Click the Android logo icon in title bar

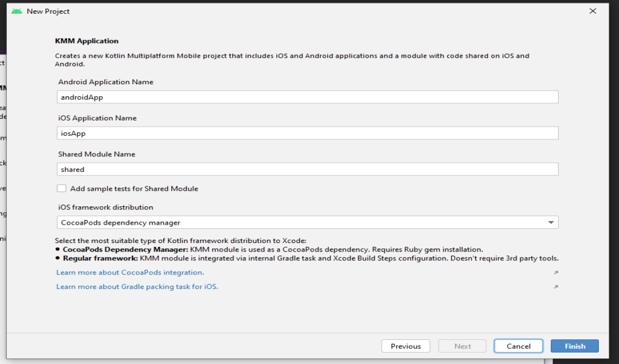pyautogui.click(x=17, y=11)
